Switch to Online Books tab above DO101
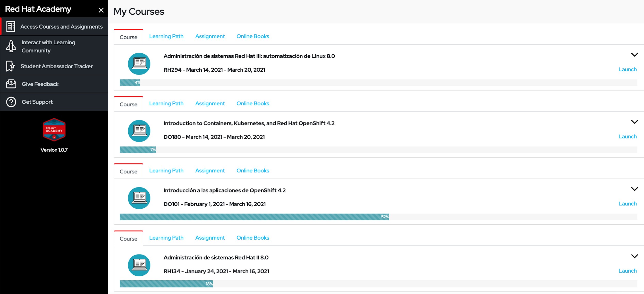Screen dimensions: 644x294 point(253,171)
